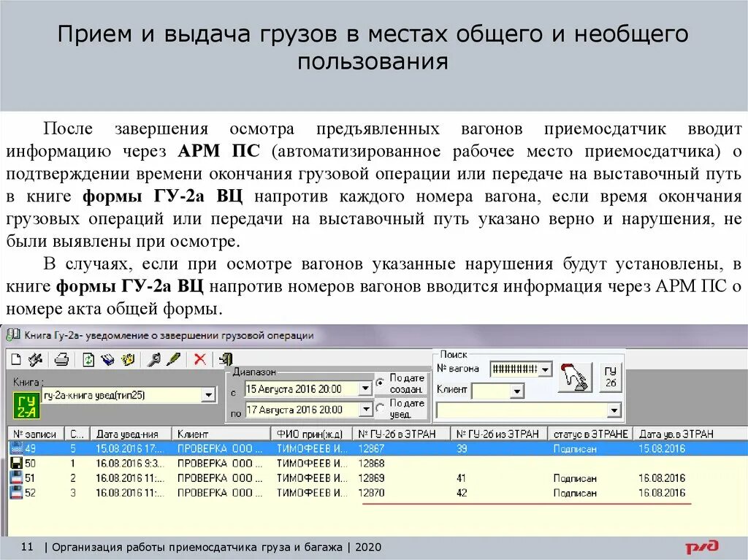This screenshot has width=748, height=560.
Task: Click the '41' ГУ-2б из ЭТРАН cell
Action: tap(462, 478)
